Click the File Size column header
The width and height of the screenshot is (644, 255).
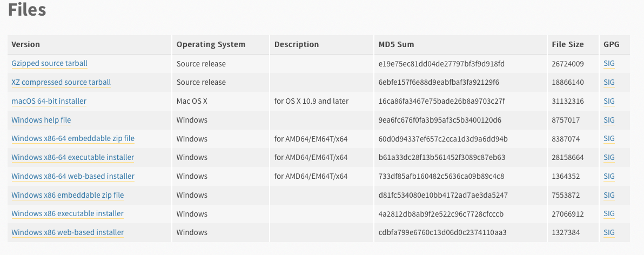[568, 44]
